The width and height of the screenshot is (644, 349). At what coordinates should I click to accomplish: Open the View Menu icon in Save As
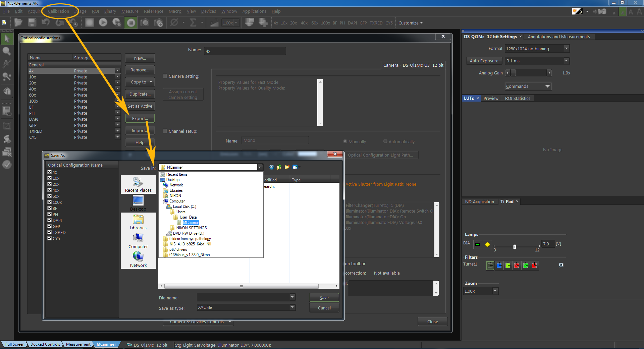pyautogui.click(x=295, y=167)
